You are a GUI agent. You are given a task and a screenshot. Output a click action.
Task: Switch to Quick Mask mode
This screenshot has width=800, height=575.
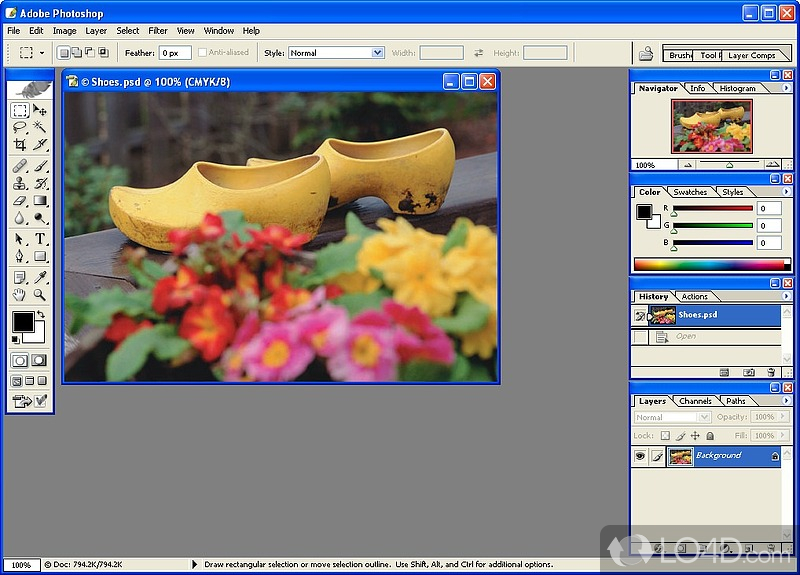coord(39,360)
